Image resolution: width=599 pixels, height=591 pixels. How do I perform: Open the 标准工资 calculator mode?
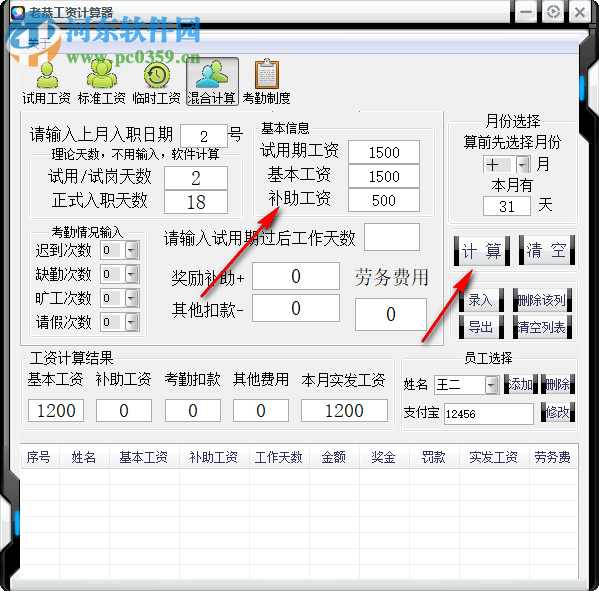[102, 83]
